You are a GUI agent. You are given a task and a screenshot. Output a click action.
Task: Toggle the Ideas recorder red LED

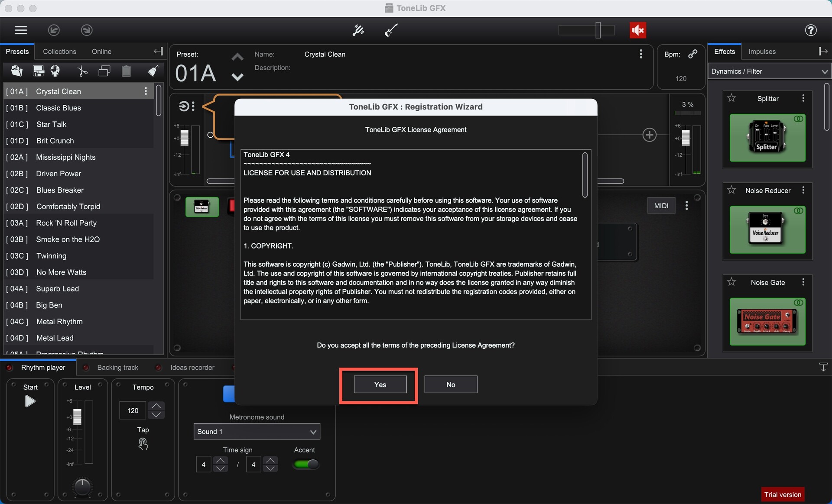(x=159, y=368)
